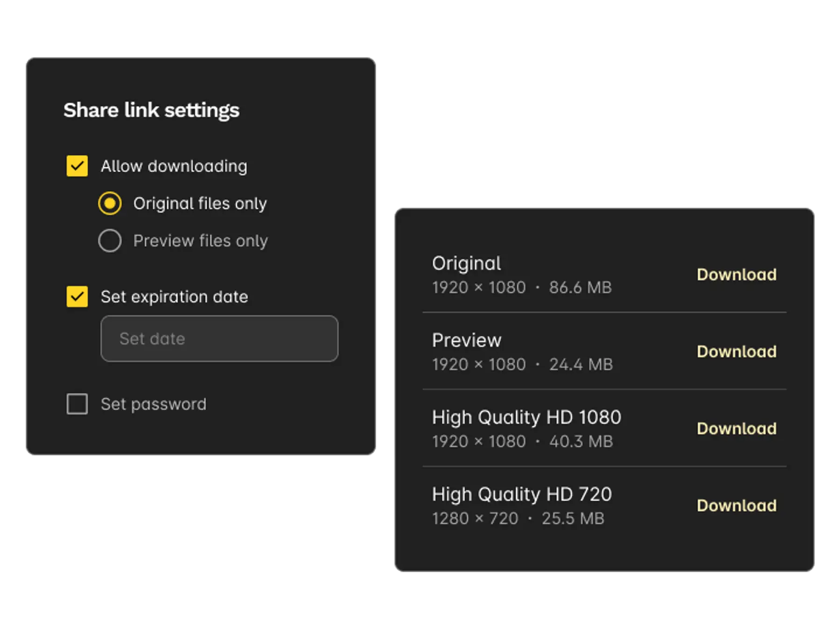Viewport: 840px width, 630px height.
Task: Select the Original files only radio button
Action: coord(110,203)
